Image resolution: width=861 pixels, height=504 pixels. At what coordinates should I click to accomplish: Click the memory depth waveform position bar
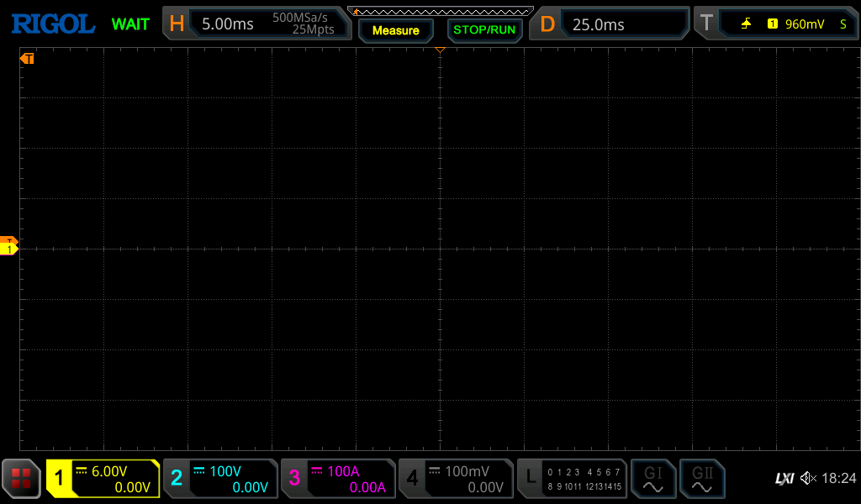[441, 11]
